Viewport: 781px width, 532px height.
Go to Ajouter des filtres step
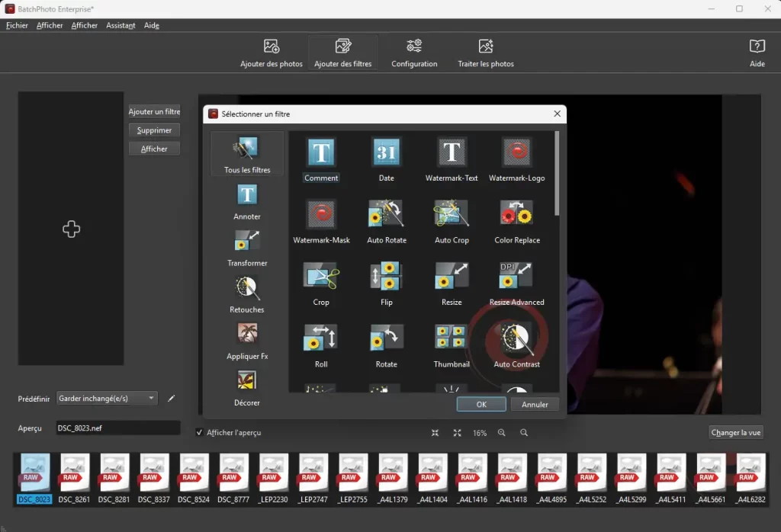coord(342,53)
